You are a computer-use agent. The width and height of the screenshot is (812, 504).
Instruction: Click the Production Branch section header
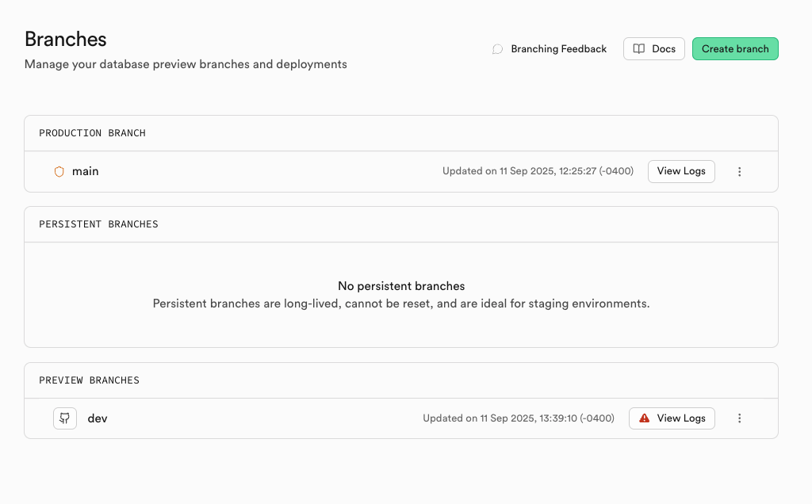pyautogui.click(x=93, y=133)
